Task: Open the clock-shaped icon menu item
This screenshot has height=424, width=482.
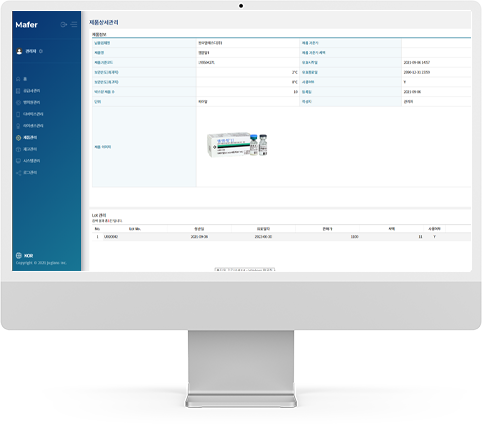Action: pos(18,102)
